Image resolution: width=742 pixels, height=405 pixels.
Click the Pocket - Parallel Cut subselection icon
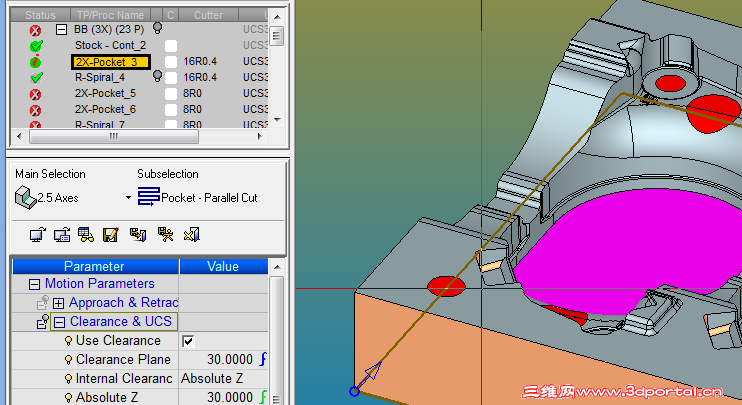[148, 196]
